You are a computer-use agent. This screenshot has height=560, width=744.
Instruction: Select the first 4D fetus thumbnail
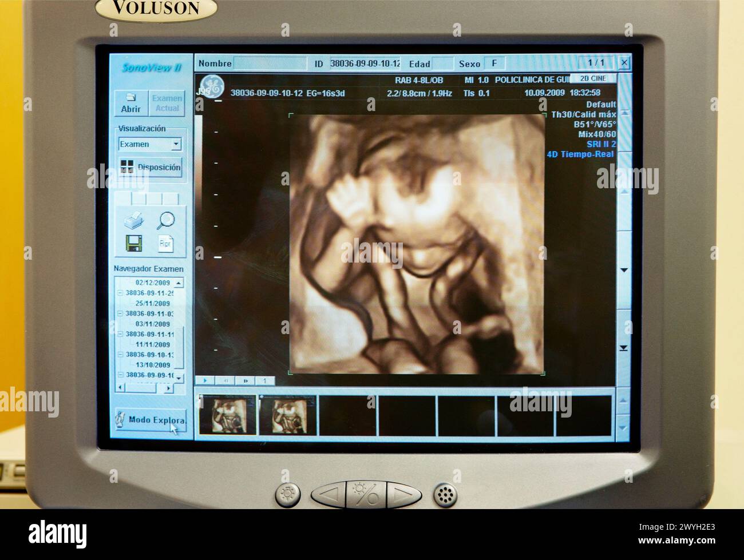(x=227, y=415)
